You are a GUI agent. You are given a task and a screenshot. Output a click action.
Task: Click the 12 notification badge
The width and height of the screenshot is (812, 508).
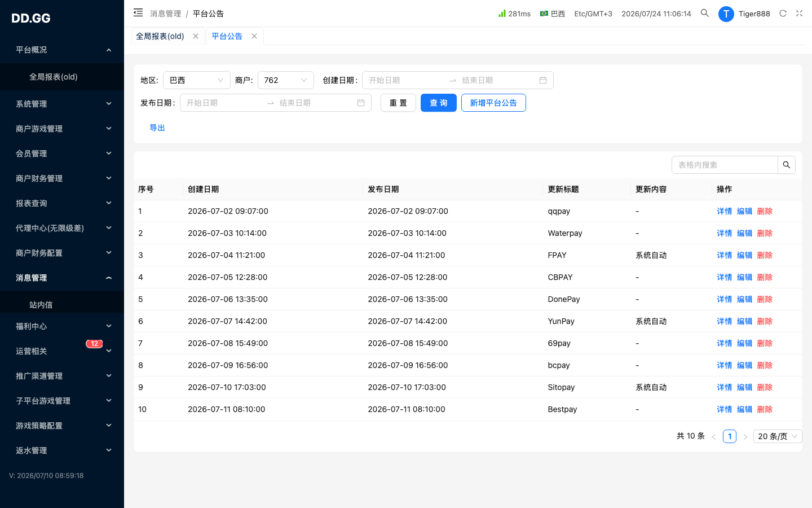(94, 344)
